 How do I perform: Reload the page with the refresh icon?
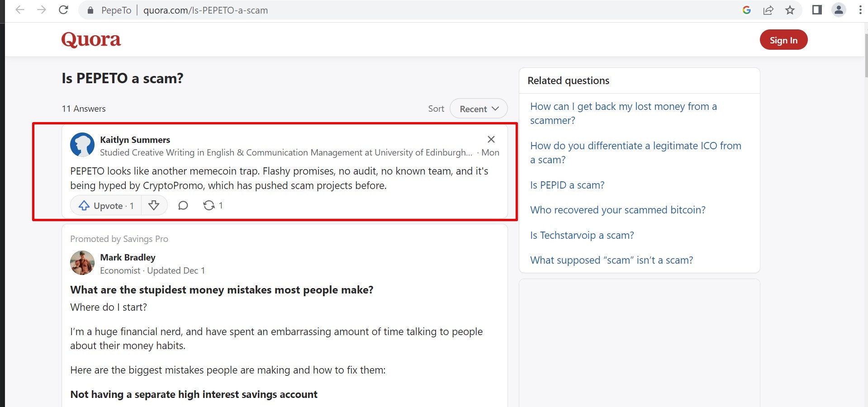tap(64, 10)
